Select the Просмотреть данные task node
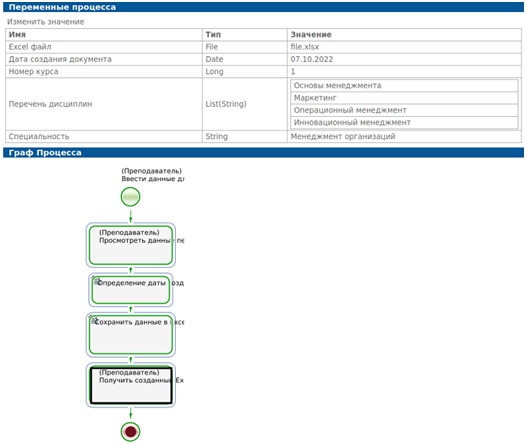Image resolution: width=526 pixels, height=445 pixels. (x=130, y=245)
